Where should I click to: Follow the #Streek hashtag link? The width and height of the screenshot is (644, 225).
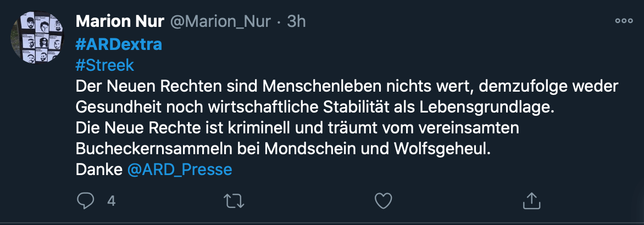tap(104, 65)
